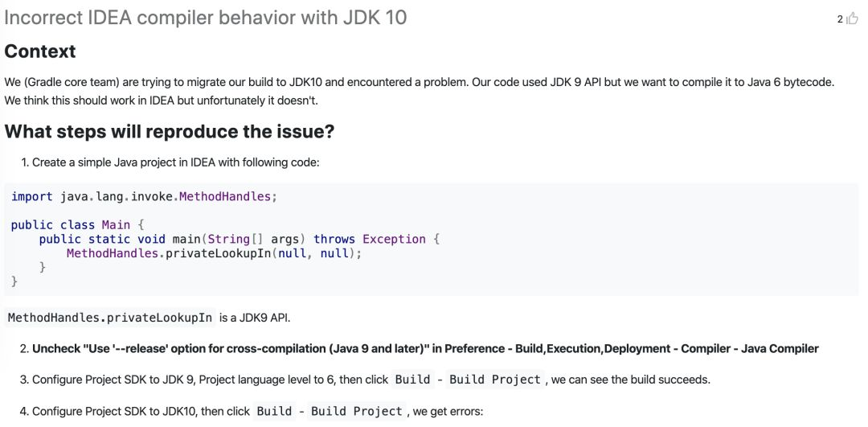Screen dimensions: 868x427
Task: Click the 'What steps will reproduce the issue?' heading
Action: (x=170, y=132)
